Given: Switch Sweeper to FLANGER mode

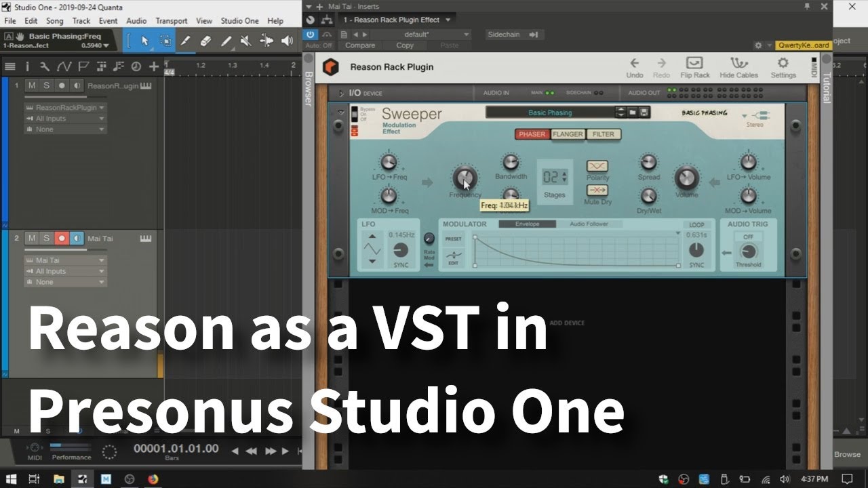Looking at the screenshot, I should 568,134.
